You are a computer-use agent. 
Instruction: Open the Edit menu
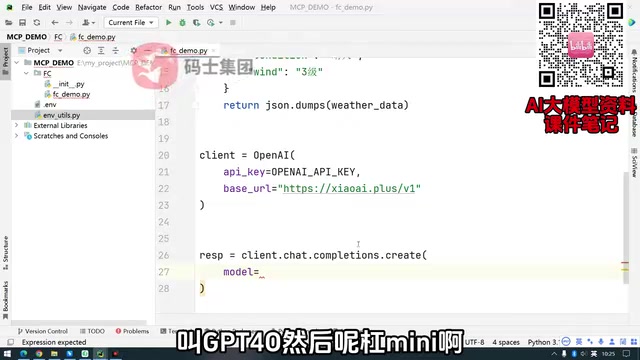pos(44,7)
